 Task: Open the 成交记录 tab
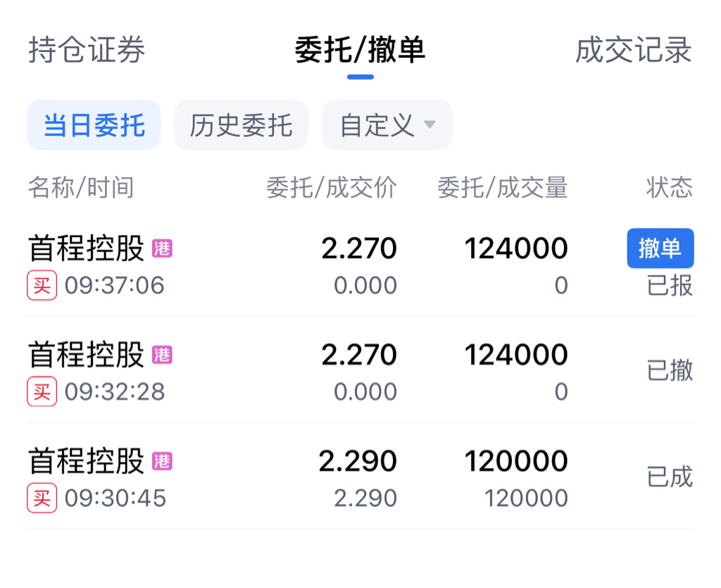[x=633, y=51]
